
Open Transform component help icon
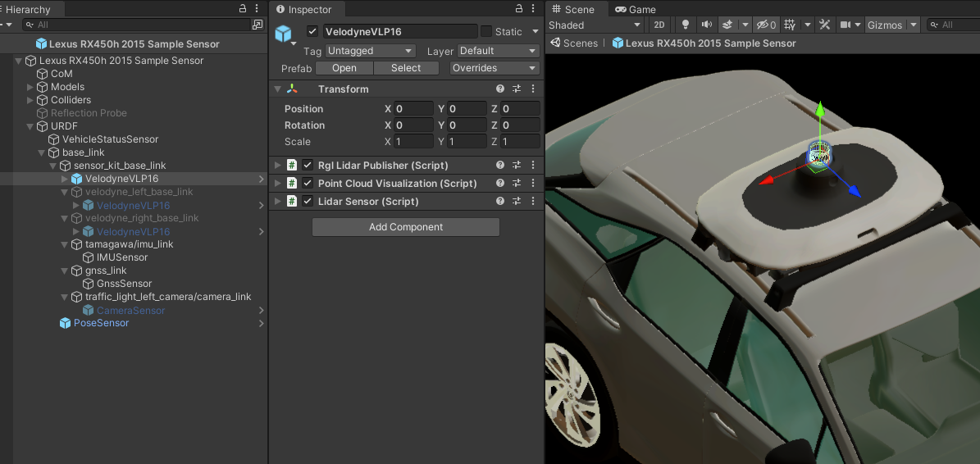pyautogui.click(x=500, y=89)
